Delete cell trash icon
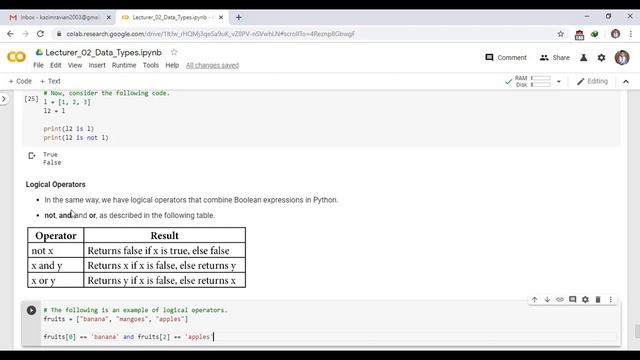640x360 pixels. pos(598,300)
